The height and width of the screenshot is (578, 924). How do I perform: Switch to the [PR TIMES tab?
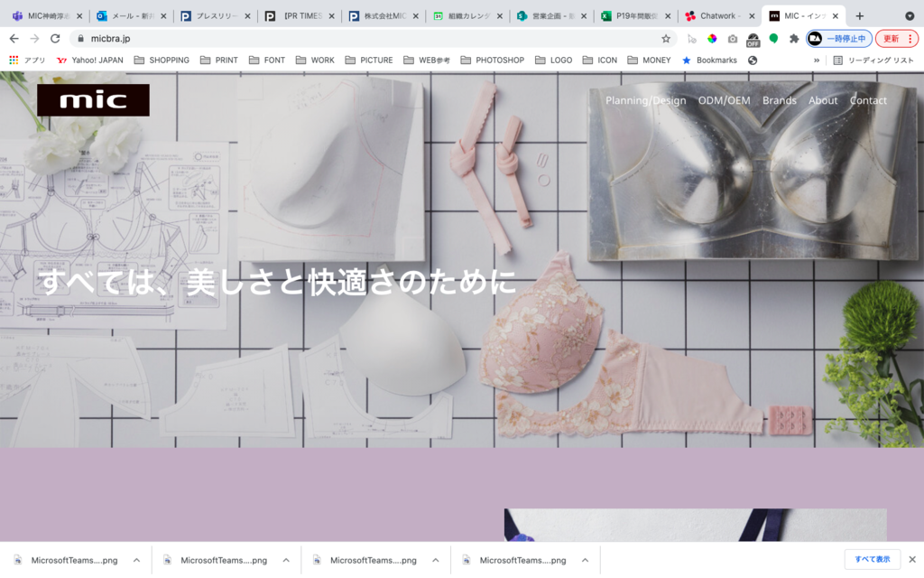(x=300, y=16)
